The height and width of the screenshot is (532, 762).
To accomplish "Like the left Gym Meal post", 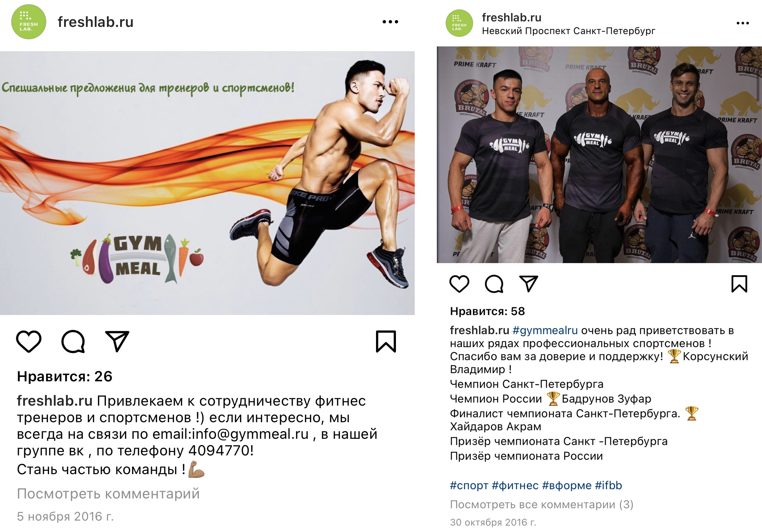I will [29, 342].
